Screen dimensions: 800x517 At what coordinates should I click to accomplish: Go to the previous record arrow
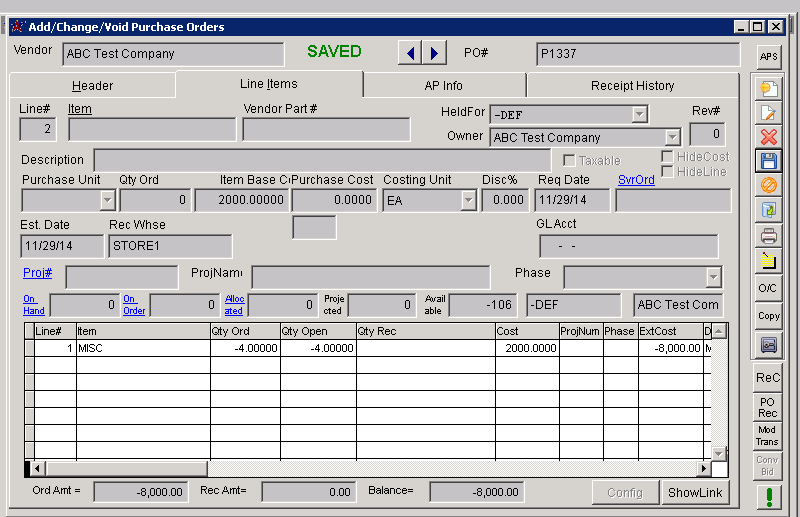point(410,53)
